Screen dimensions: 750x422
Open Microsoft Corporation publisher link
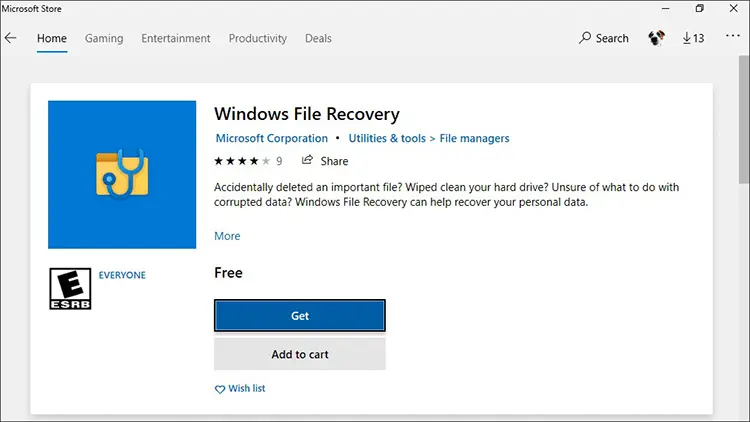pos(272,138)
